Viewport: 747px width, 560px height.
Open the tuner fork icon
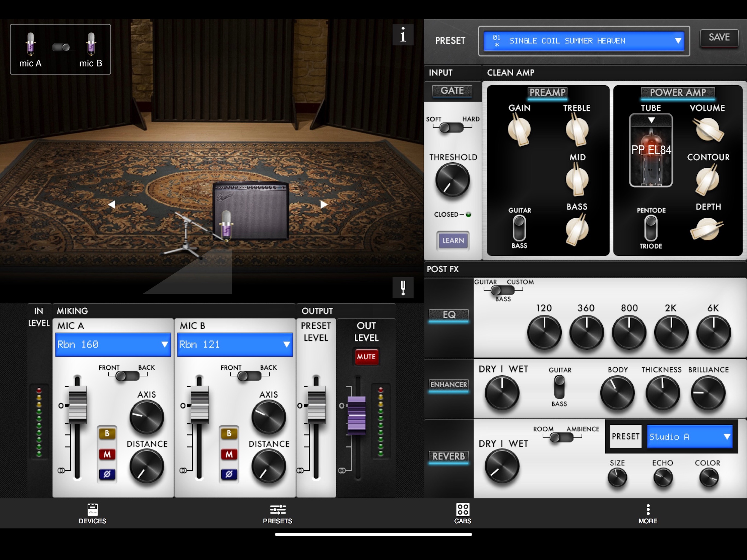(402, 287)
